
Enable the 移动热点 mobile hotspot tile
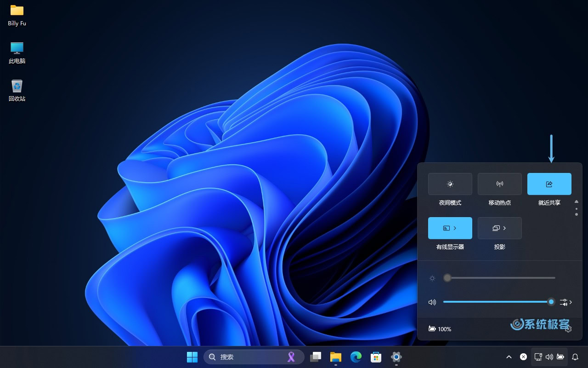pos(499,184)
